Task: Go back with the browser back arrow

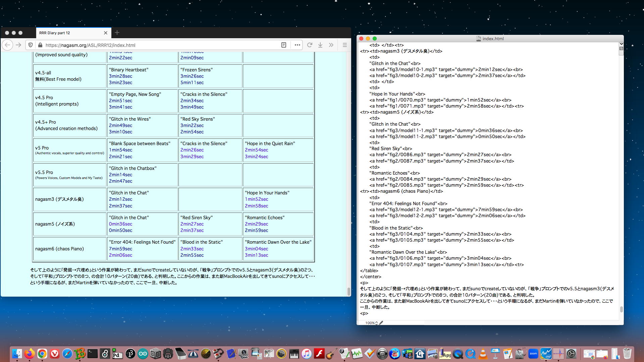Action: pos(7,45)
